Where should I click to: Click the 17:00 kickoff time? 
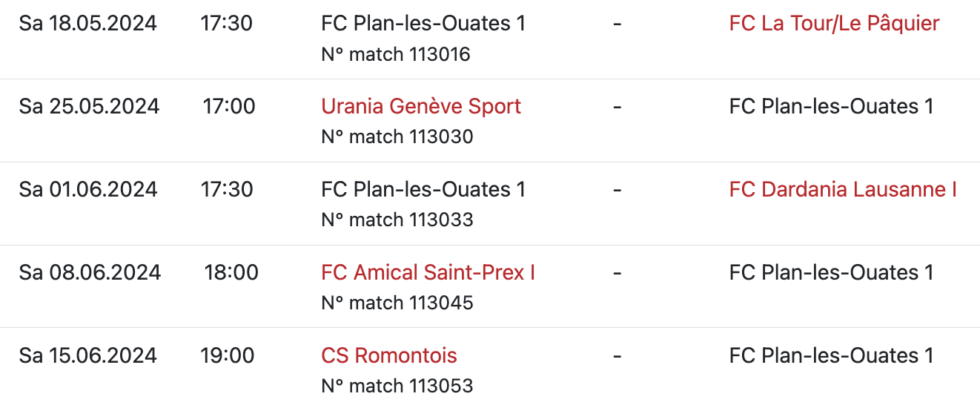pyautogui.click(x=229, y=107)
